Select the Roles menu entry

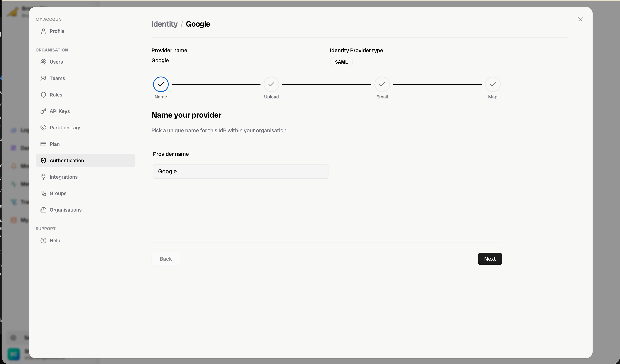click(x=85, y=95)
